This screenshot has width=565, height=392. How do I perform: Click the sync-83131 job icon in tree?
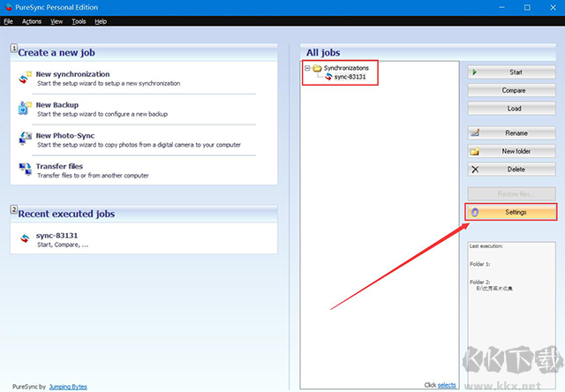328,77
